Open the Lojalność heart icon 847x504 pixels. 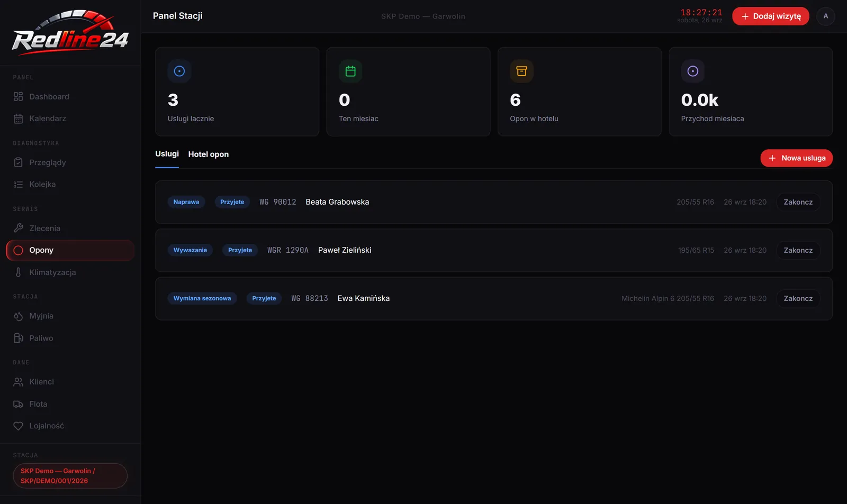coord(18,426)
